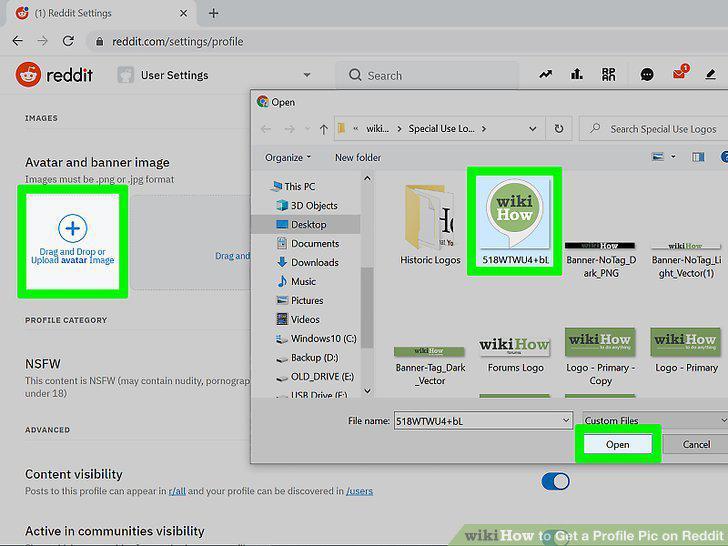Click the Cancel button
728x546 pixels.
click(x=696, y=444)
